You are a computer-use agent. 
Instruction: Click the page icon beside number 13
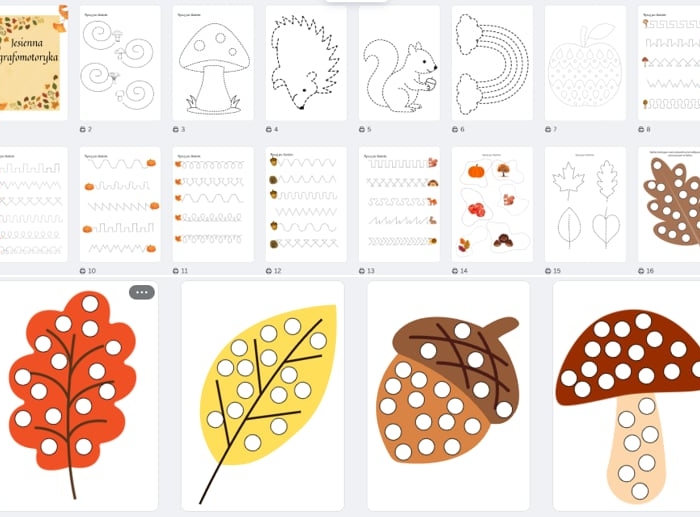[x=362, y=271]
